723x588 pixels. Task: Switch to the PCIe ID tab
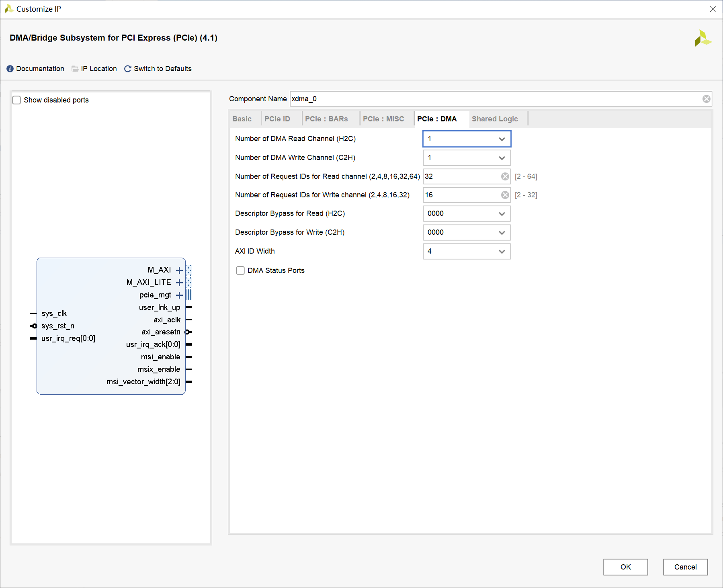click(x=277, y=119)
